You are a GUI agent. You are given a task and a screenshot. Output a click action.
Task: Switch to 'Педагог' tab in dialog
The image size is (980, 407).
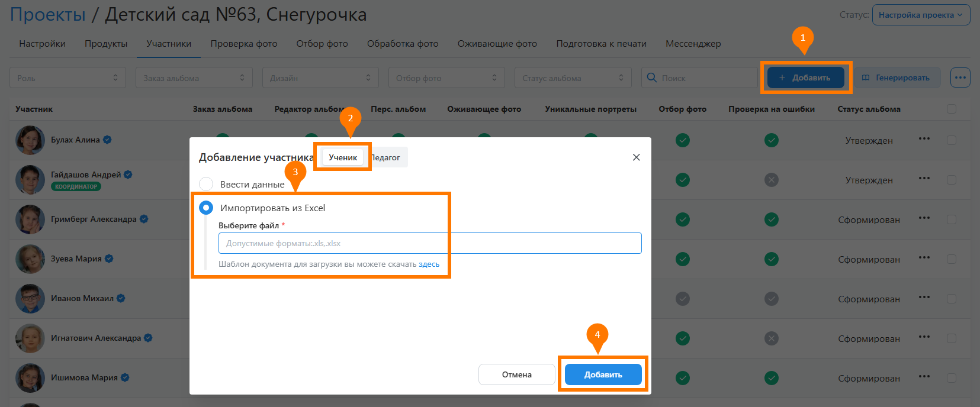point(387,157)
